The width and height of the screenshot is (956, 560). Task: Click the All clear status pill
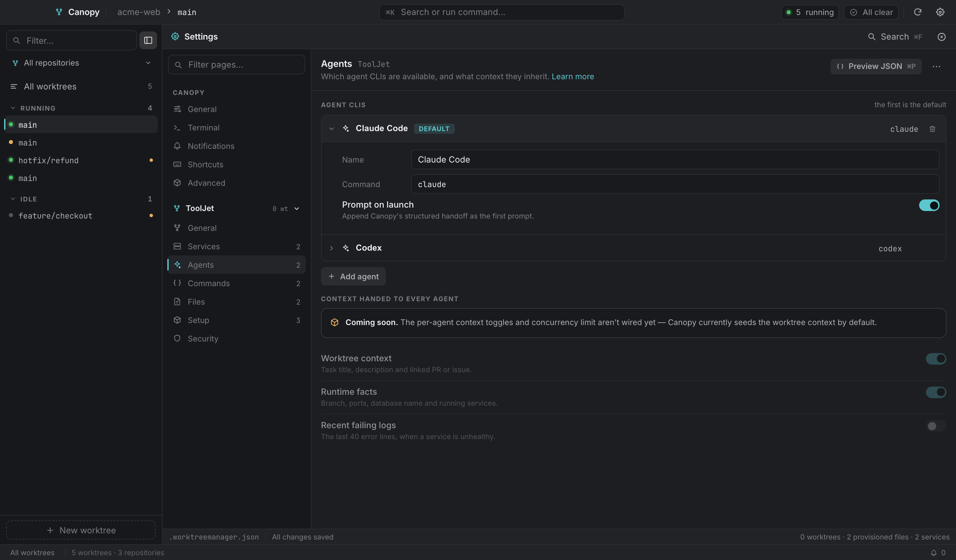[871, 12]
